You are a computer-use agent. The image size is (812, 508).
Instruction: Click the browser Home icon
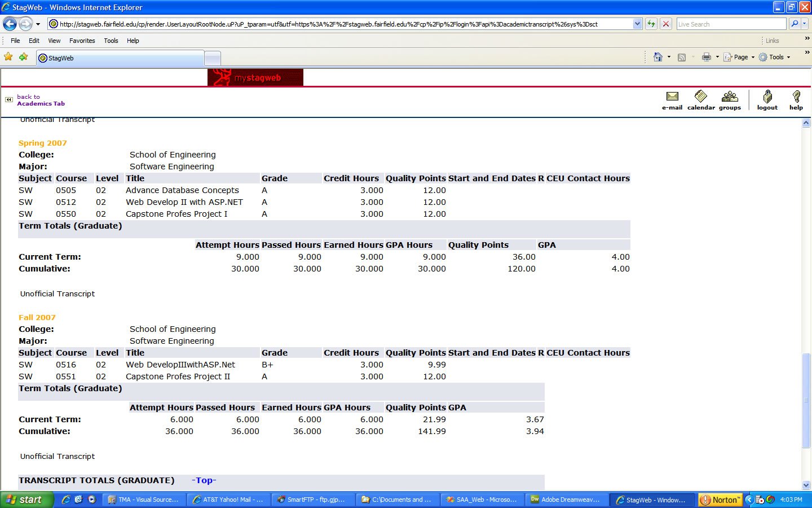pyautogui.click(x=657, y=57)
